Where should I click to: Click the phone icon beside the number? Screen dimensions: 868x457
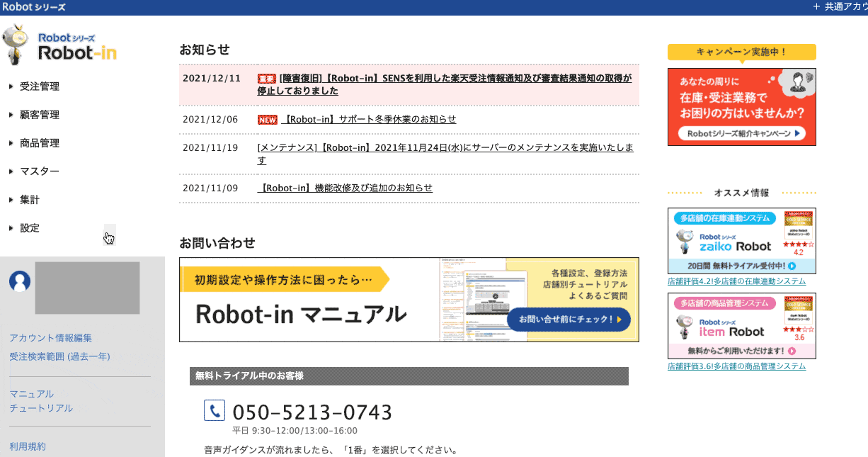coord(215,410)
